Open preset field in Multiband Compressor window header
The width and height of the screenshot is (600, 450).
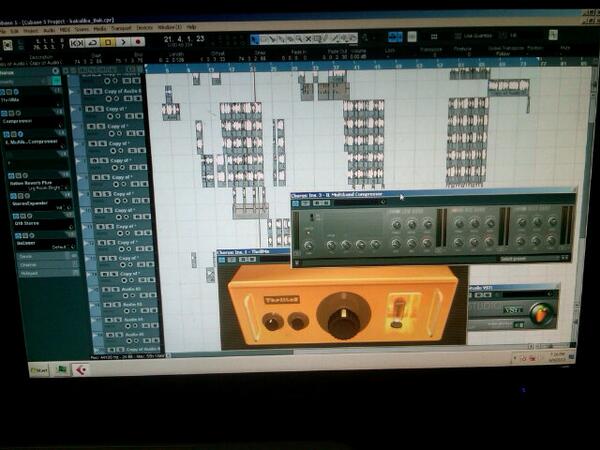(360, 202)
